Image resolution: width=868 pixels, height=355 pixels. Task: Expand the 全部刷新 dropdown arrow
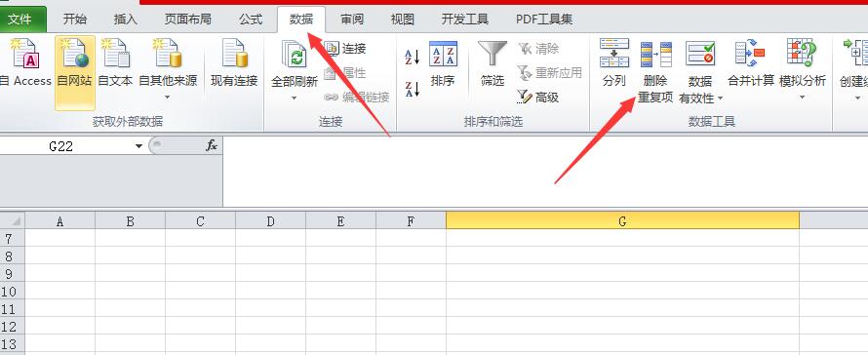(x=294, y=99)
